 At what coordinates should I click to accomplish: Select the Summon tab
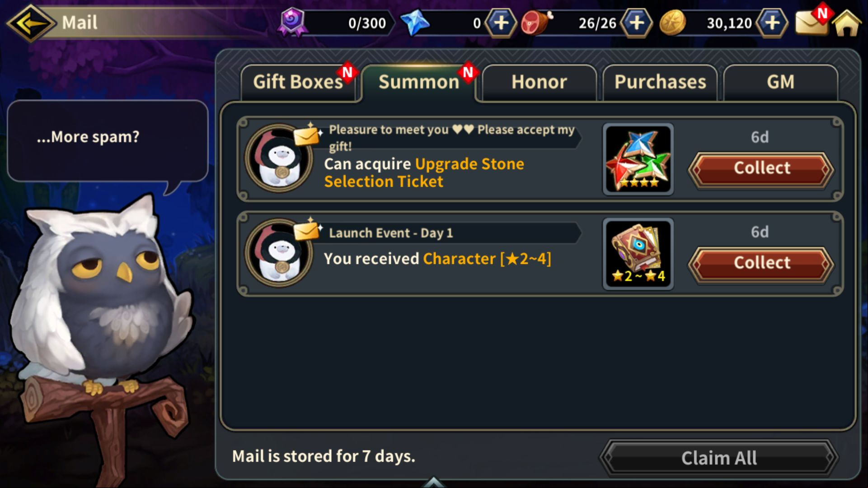click(419, 82)
